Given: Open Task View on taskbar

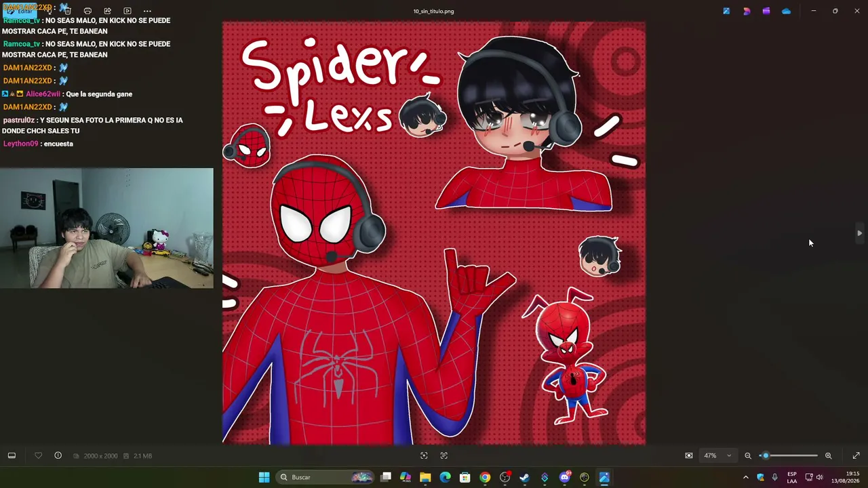Looking at the screenshot, I should (x=386, y=477).
